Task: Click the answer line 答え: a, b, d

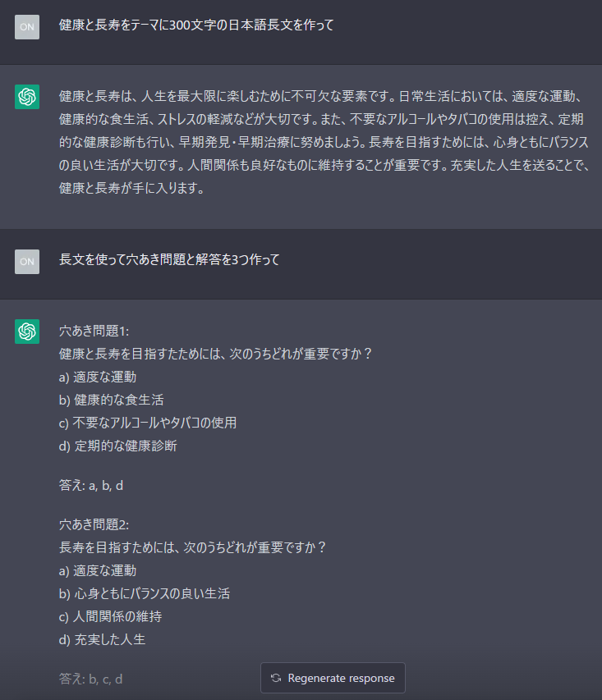Action: [x=91, y=485]
